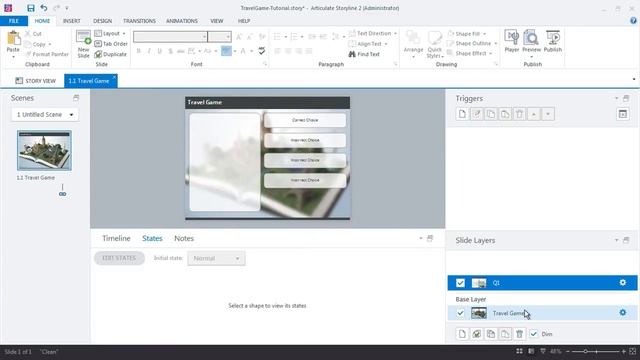Edit the selected trigger
The image size is (640, 360).
tap(476, 114)
